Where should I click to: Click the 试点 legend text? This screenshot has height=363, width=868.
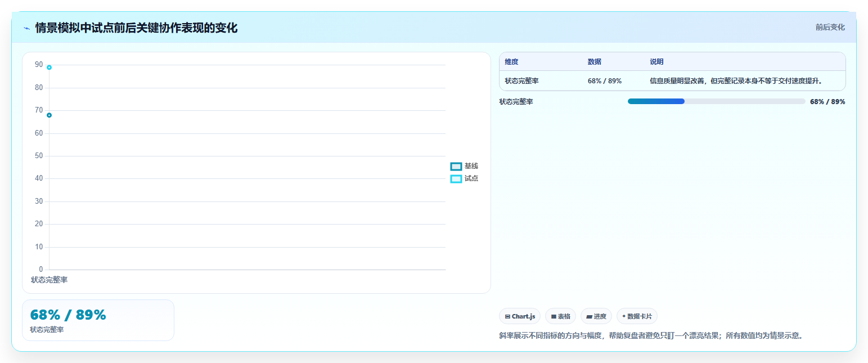coord(471,178)
